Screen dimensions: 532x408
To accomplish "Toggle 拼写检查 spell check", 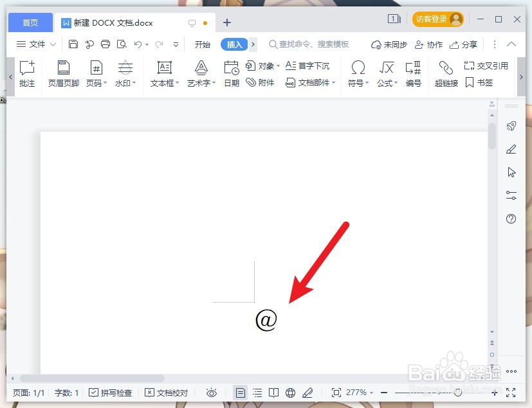I will tap(110, 393).
